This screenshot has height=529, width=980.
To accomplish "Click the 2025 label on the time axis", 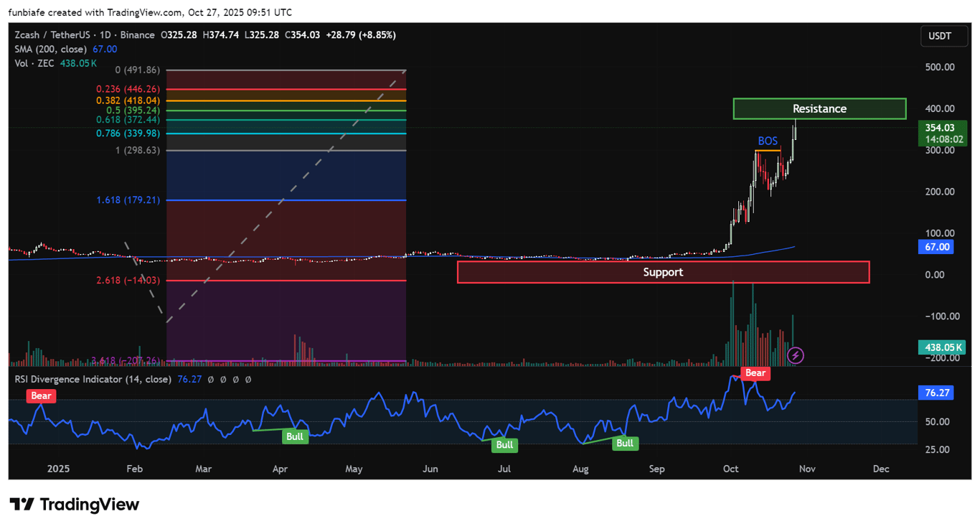I will point(58,469).
